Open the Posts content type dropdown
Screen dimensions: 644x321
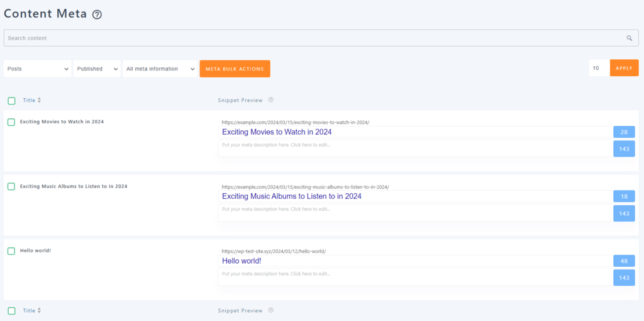[x=38, y=69]
